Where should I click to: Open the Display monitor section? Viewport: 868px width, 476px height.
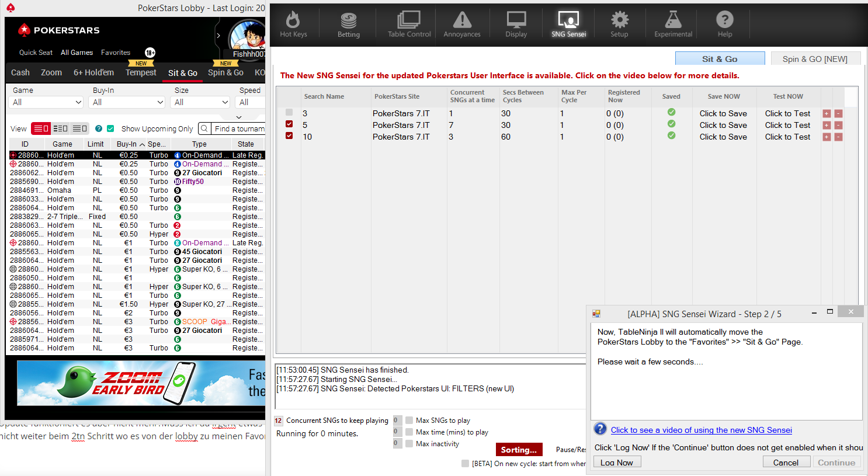[516, 24]
